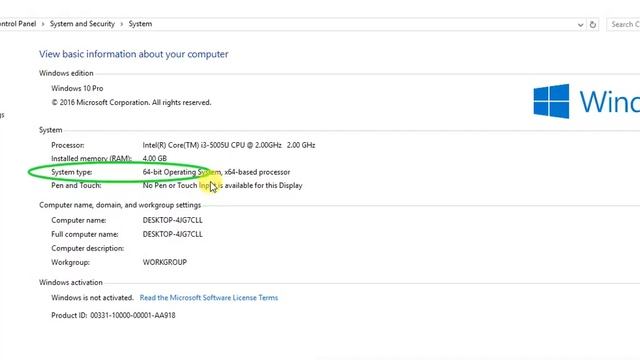Click the 'System type:' label
The image size is (640, 360).
click(x=71, y=172)
